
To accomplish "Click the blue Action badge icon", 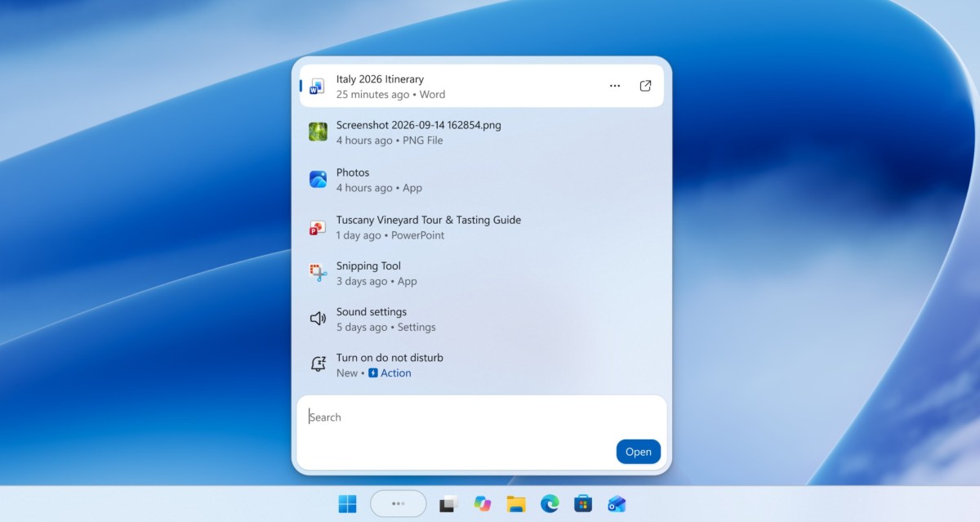I will tap(372, 373).
